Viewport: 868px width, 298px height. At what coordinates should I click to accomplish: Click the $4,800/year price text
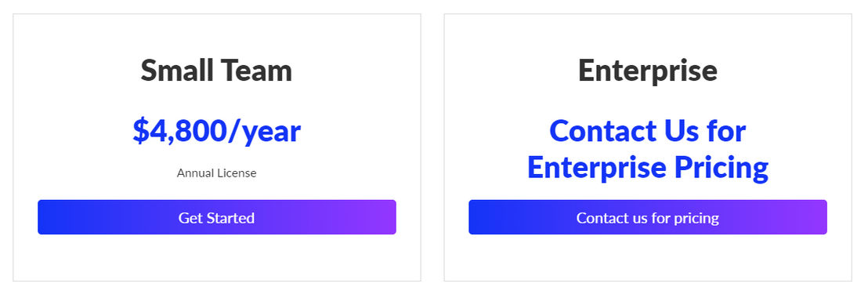click(x=216, y=131)
